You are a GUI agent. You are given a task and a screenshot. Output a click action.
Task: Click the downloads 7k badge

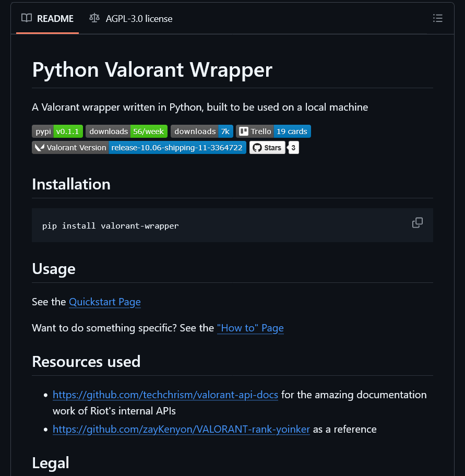tap(202, 132)
